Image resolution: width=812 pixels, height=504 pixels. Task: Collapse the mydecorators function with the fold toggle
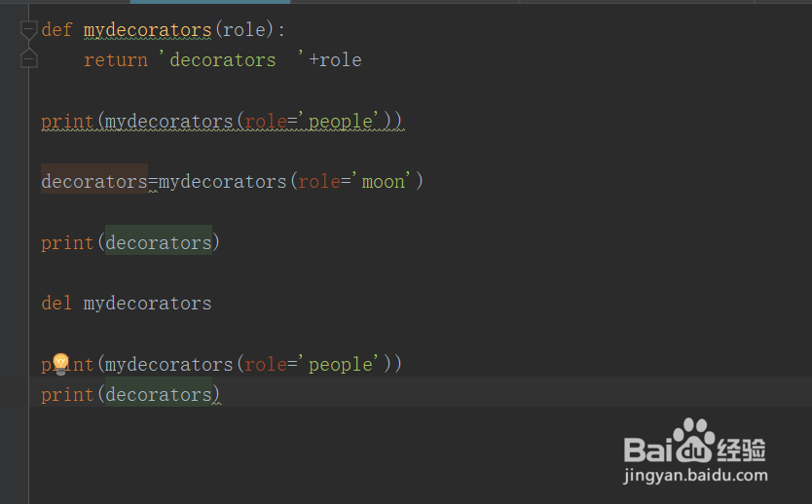pos(29,30)
